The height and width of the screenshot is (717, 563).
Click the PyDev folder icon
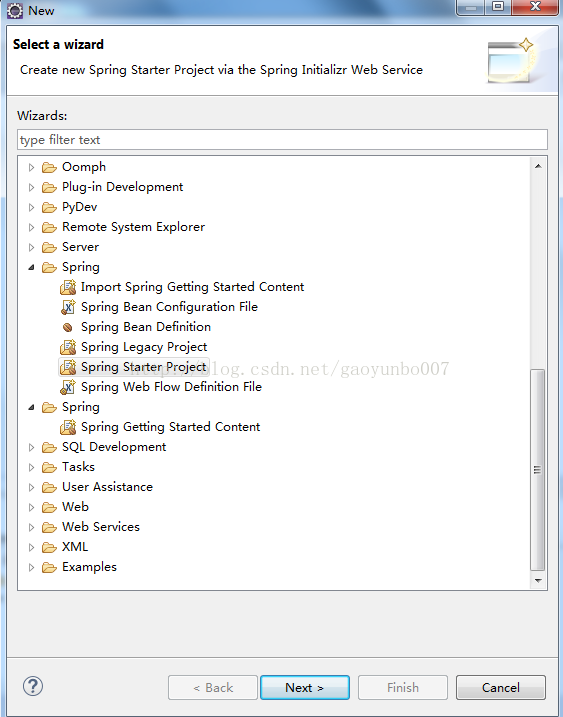coord(49,208)
